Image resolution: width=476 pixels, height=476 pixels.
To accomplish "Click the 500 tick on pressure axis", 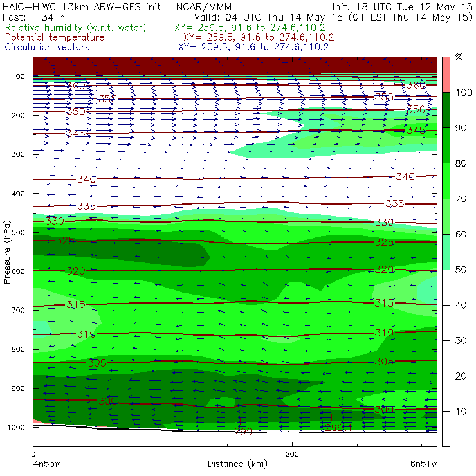I will 18,233.
